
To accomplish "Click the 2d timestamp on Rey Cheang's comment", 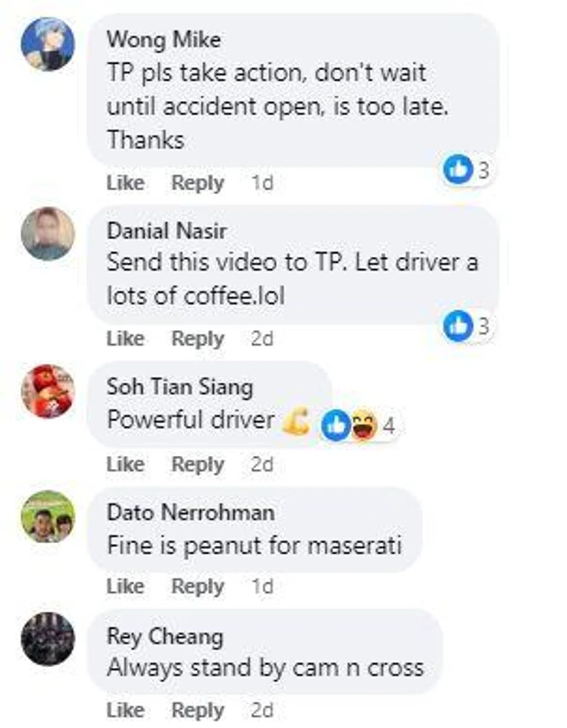I will (x=262, y=710).
